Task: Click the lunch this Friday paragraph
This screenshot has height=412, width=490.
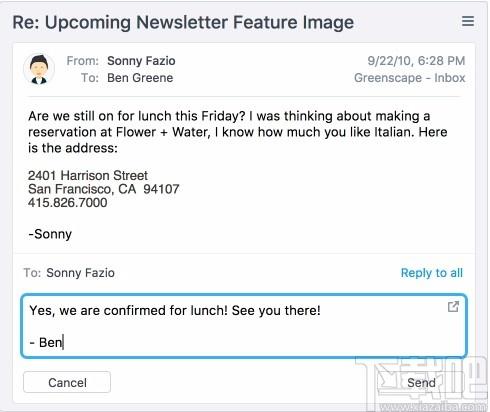Action: (237, 132)
